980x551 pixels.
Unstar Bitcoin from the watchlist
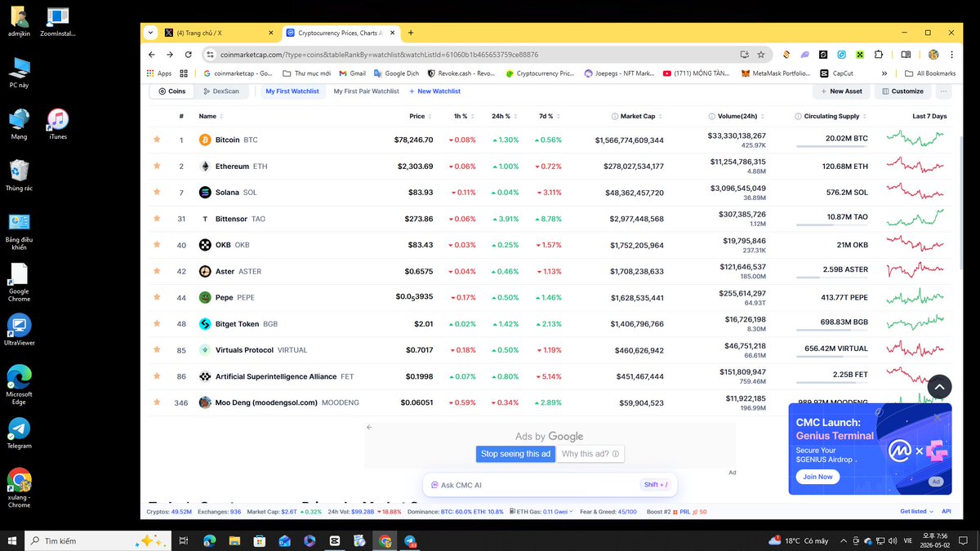pos(157,140)
